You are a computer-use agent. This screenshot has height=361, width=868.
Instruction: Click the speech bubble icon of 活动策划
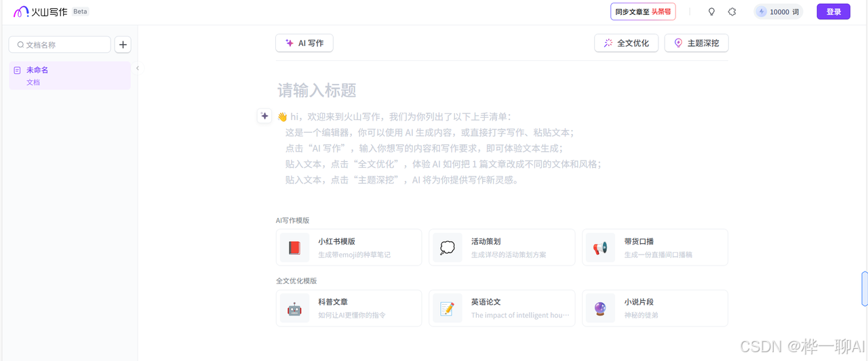click(x=448, y=248)
